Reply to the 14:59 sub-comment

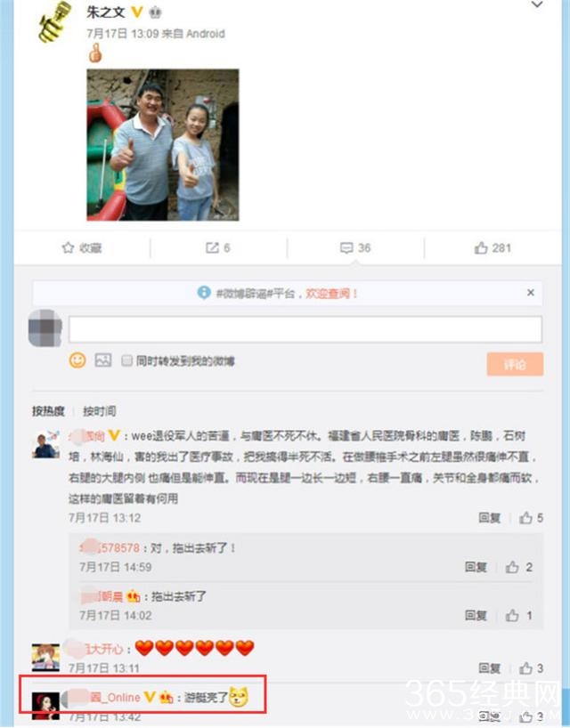476,567
